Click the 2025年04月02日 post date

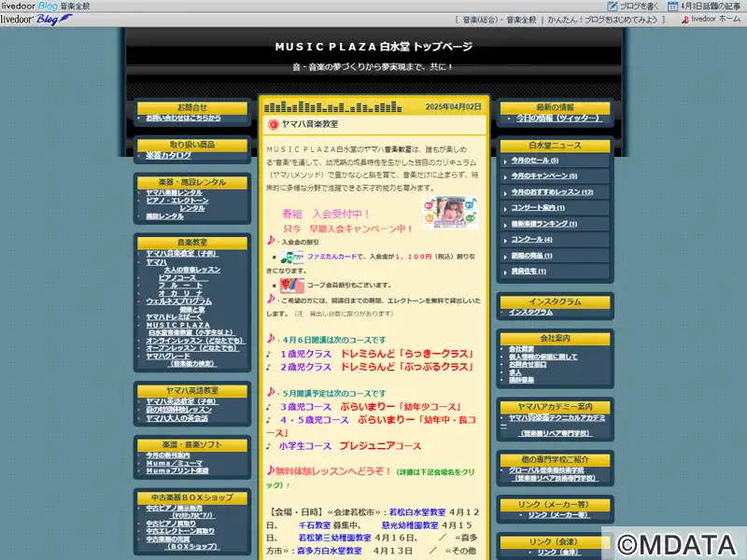453,106
